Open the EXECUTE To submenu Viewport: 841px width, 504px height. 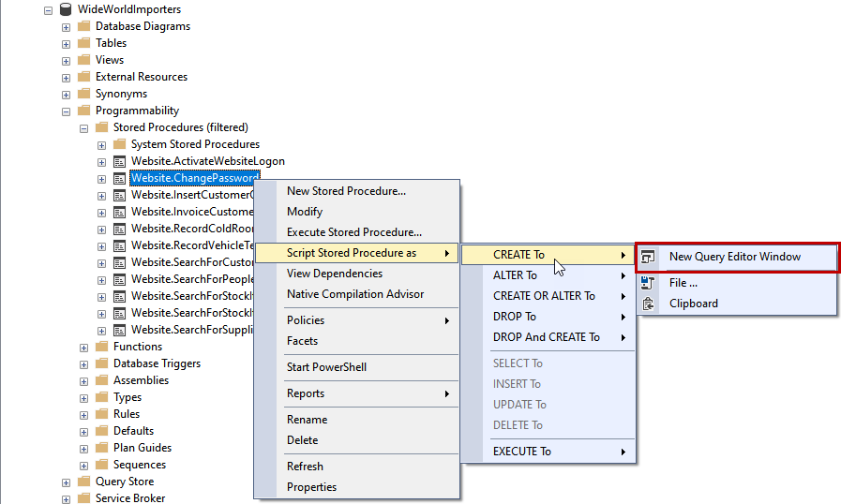[x=548, y=452]
